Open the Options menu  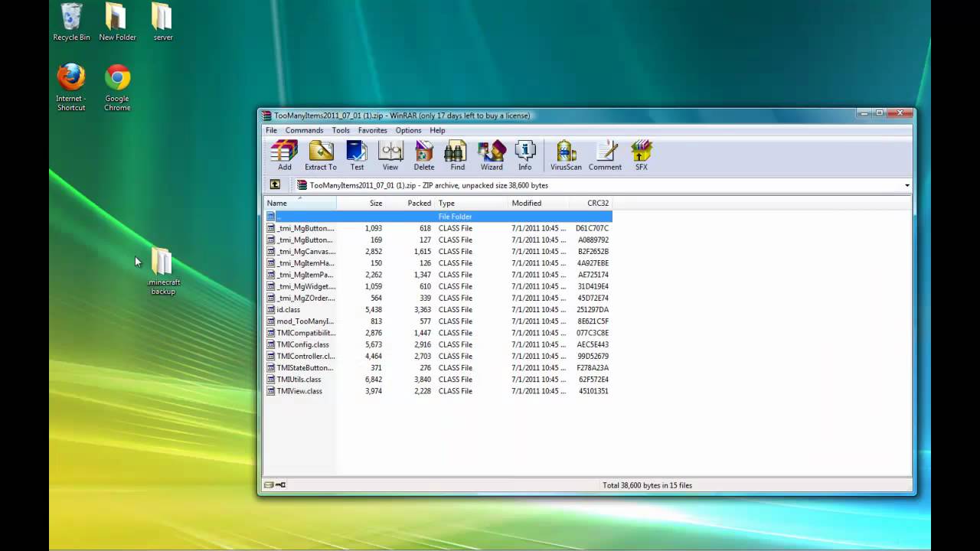[x=408, y=130]
